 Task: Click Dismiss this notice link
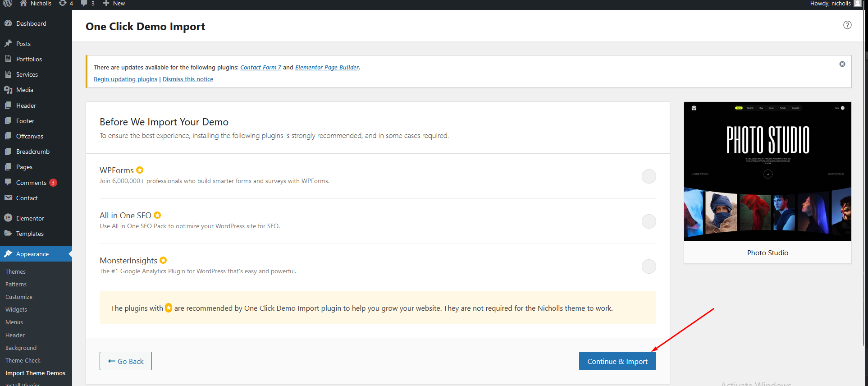(x=188, y=79)
